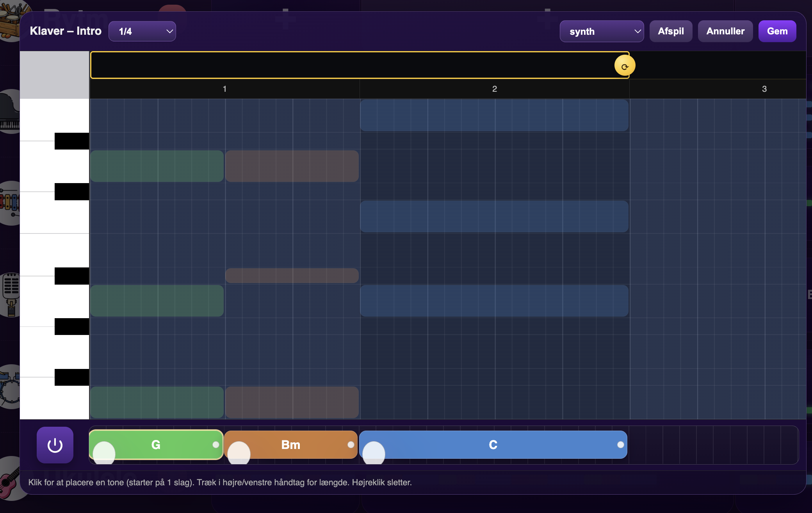The image size is (812, 513).
Task: Jump to bar 1 on the timeline ruler
Action: pos(224,89)
